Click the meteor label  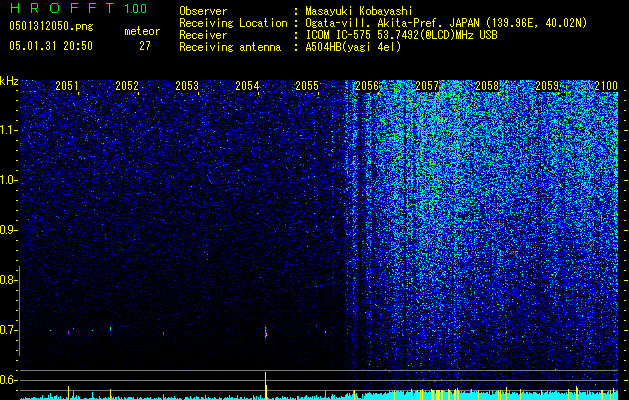point(142,31)
